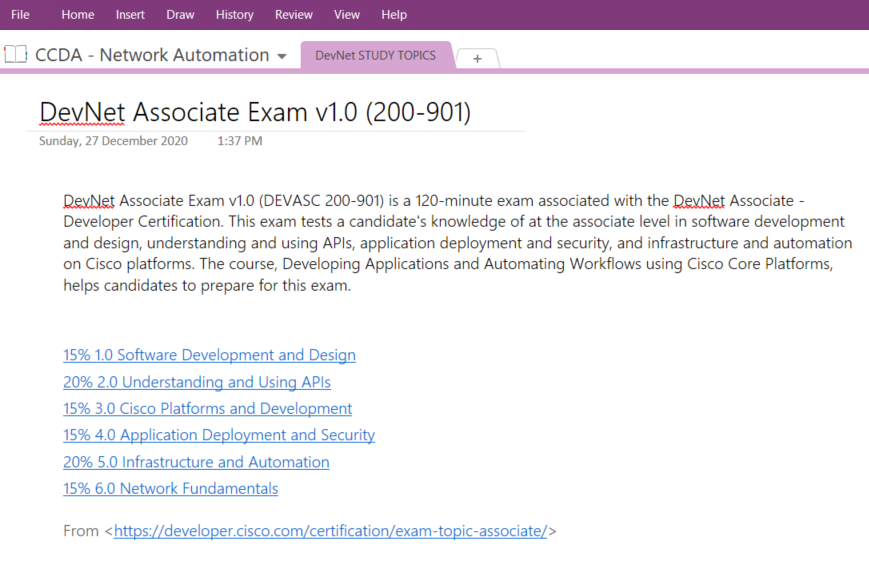Open the File menu

tap(20, 14)
